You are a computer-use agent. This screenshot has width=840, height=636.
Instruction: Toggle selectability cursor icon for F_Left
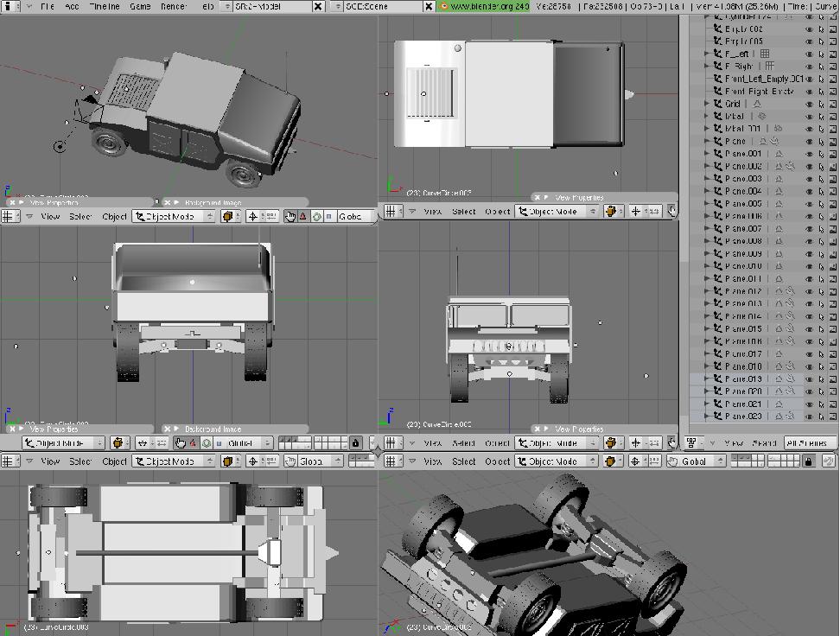pos(821,54)
